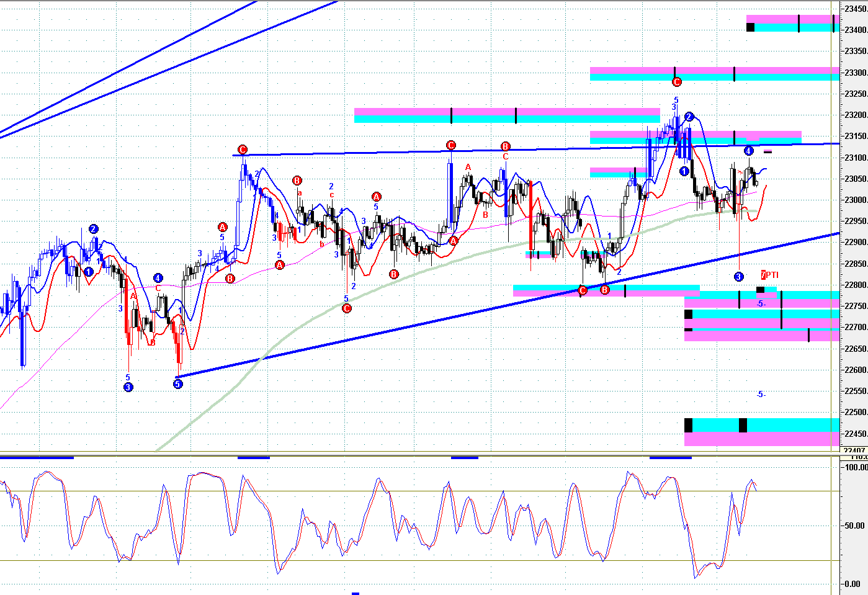Screen dimensions: 868x595
Task: Click the leftmost black square on the 22450 band
Action: click(688, 425)
